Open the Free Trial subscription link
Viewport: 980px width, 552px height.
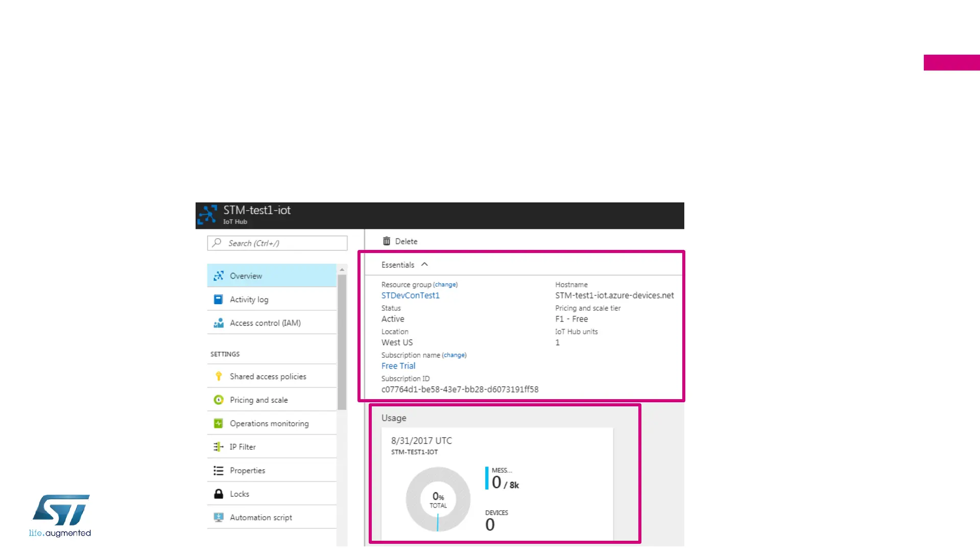[x=398, y=366]
